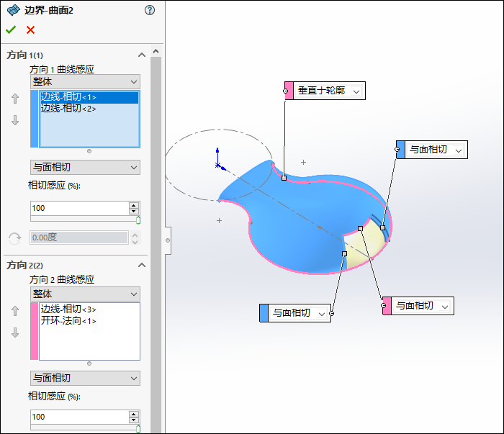The height and width of the screenshot is (434, 504).
Task: Select 边线-相切<2> in direction 1 list
Action: pos(89,109)
